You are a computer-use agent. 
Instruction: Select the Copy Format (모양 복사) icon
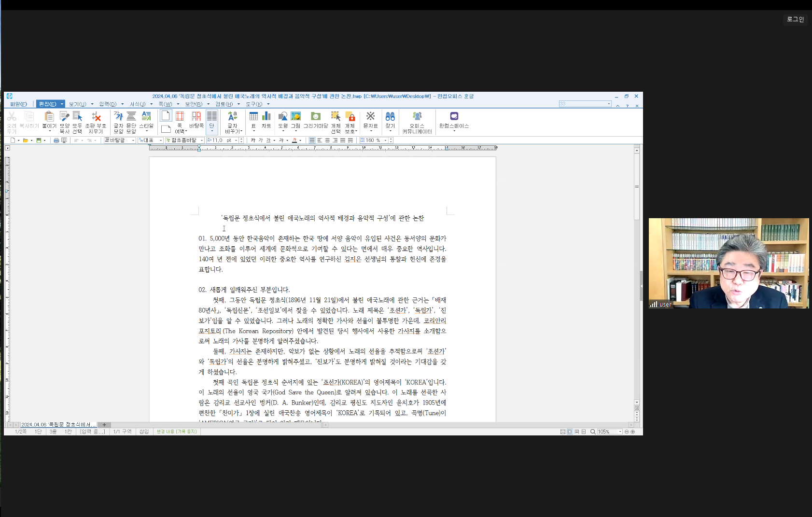64,116
